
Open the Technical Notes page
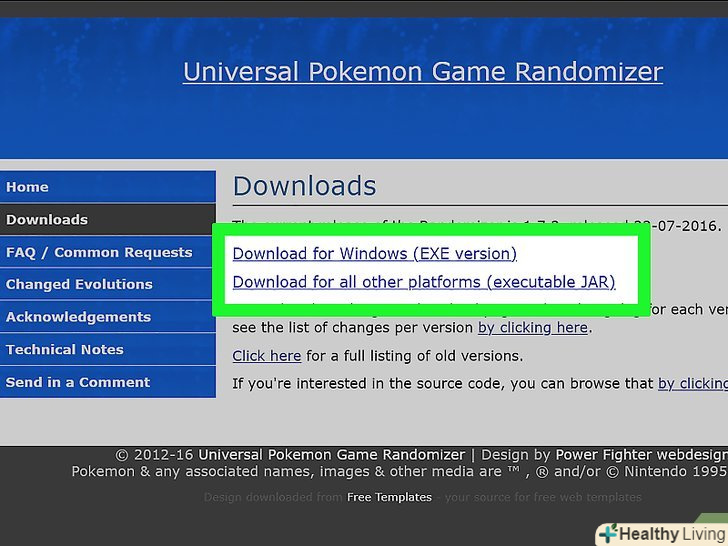click(x=108, y=349)
